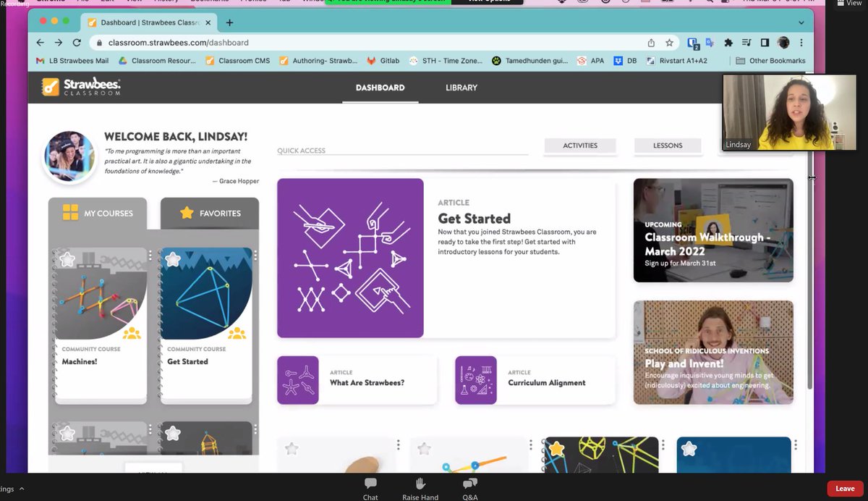
Task: Open the Other Bookmarks folder
Action: (x=770, y=61)
